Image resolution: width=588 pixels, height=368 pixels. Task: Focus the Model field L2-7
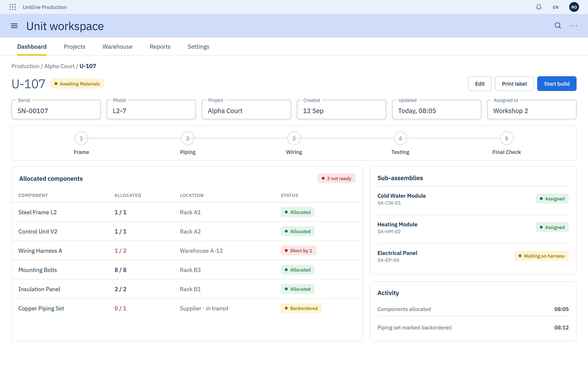tap(151, 110)
